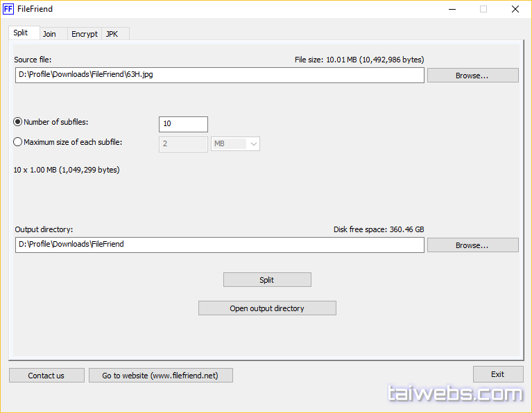Browse for the source file
Viewport: 532px width, 413px height.
[472, 76]
